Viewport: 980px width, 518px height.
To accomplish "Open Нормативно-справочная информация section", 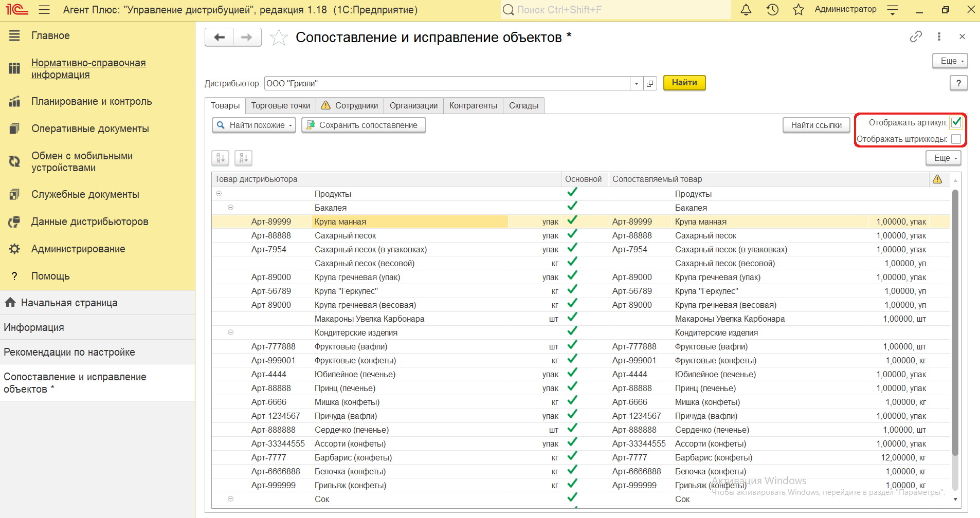I will (88, 68).
